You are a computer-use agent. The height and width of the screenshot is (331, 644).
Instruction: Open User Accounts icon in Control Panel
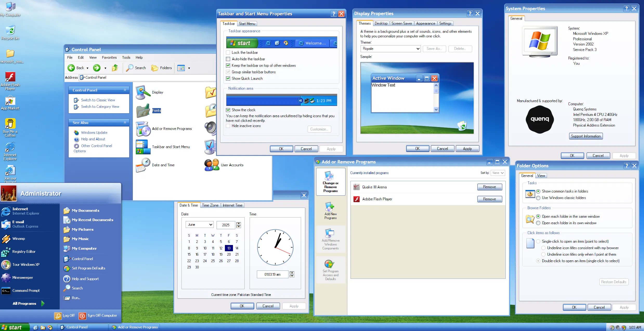(212, 165)
